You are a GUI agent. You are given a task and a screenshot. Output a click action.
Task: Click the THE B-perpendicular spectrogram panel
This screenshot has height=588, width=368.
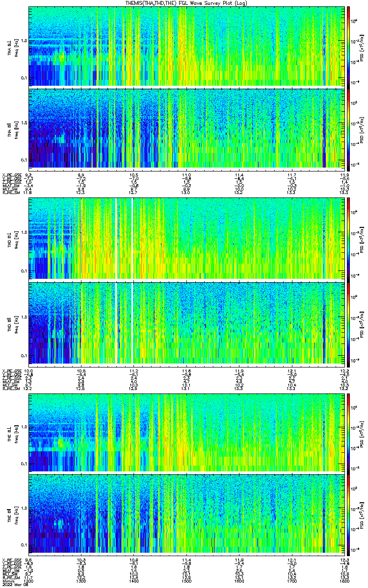pos(185,432)
